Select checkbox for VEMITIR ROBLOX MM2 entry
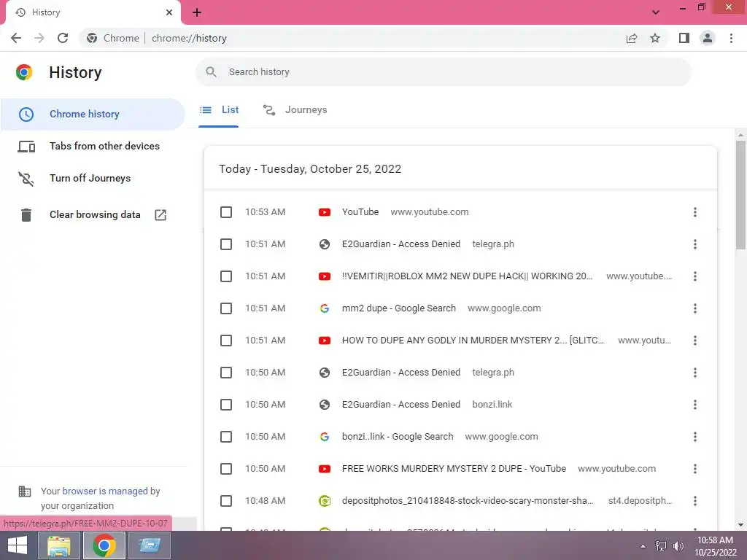The width and height of the screenshot is (747, 560). click(x=226, y=276)
